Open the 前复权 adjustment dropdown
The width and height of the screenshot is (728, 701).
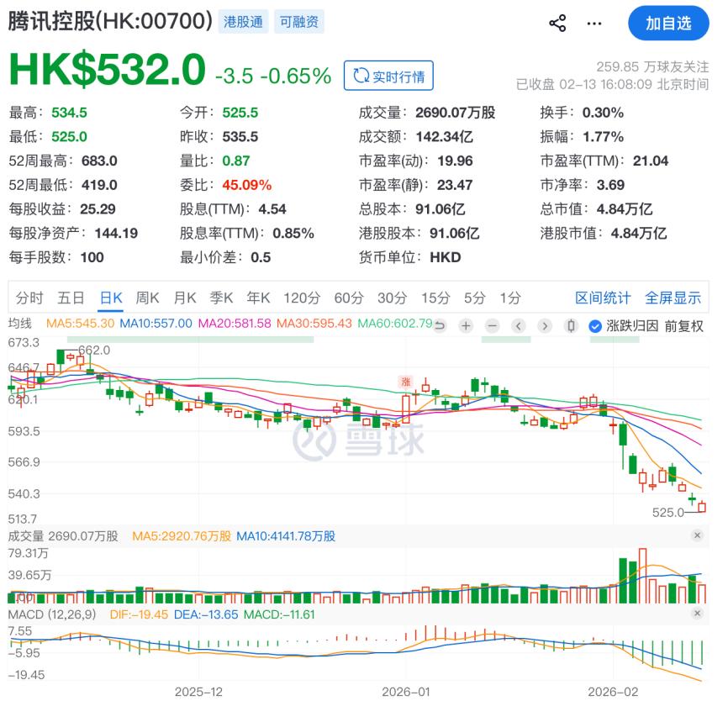tap(683, 326)
